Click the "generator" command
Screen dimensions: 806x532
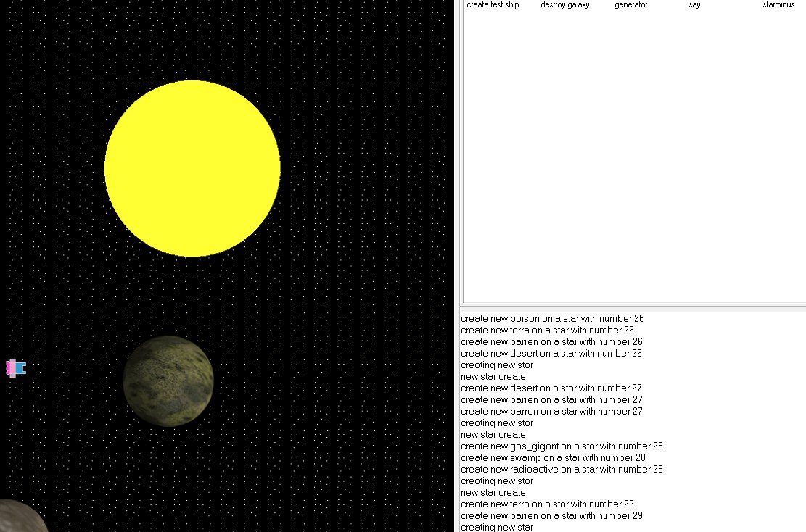pos(630,4)
